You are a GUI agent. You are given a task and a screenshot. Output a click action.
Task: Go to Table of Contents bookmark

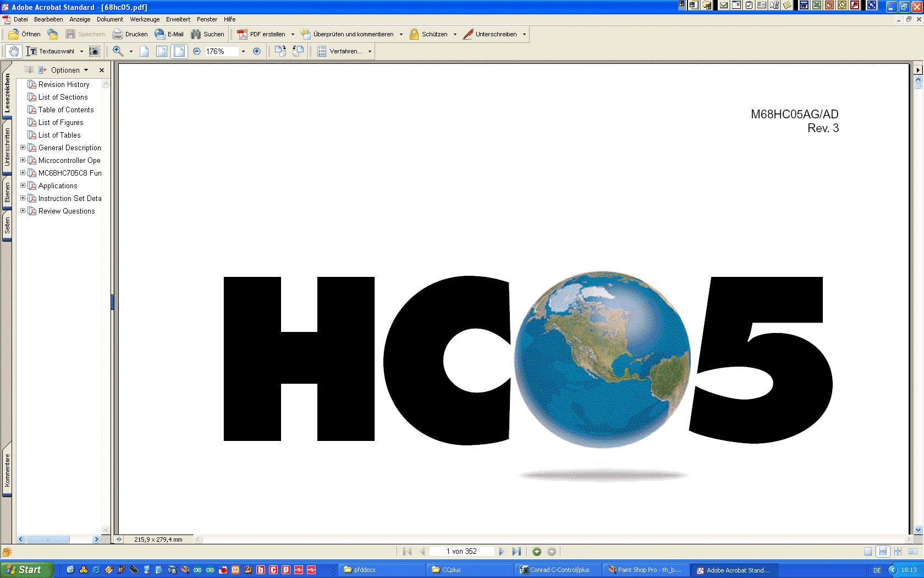coord(66,110)
